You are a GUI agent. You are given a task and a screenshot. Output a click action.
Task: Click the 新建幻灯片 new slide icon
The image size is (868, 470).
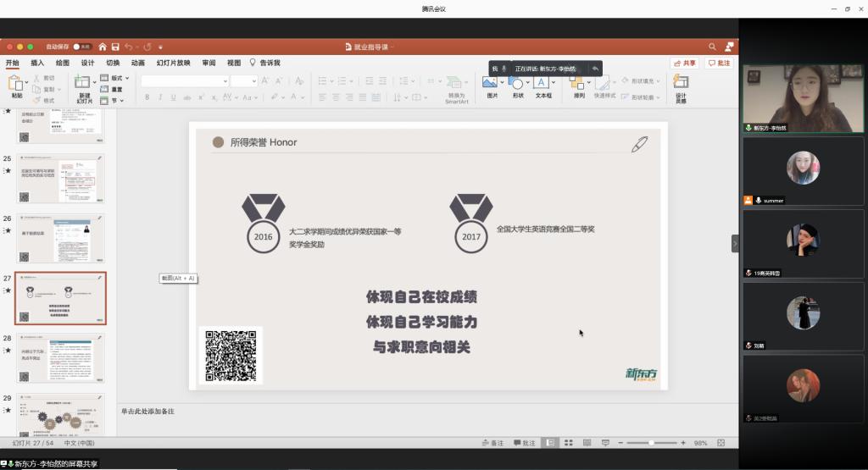(x=83, y=83)
